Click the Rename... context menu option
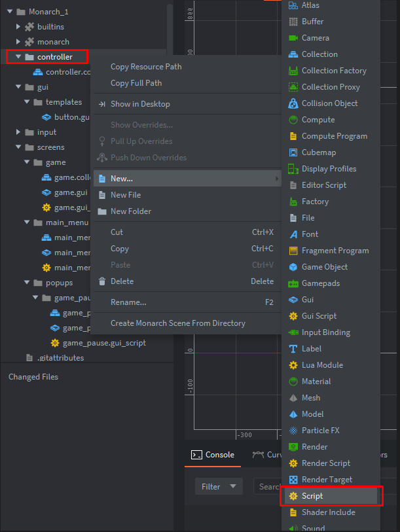The width and height of the screenshot is (400, 532). pyautogui.click(x=128, y=302)
